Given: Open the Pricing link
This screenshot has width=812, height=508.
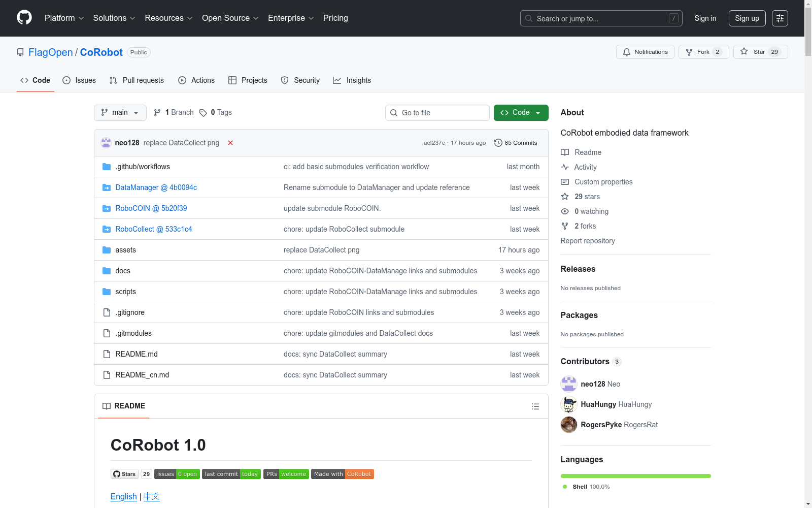Looking at the screenshot, I should (335, 18).
